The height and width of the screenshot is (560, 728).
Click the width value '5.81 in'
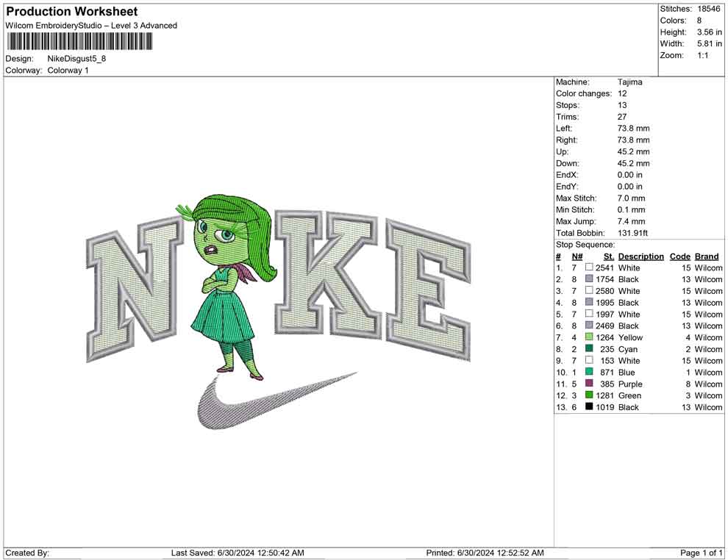click(x=709, y=43)
